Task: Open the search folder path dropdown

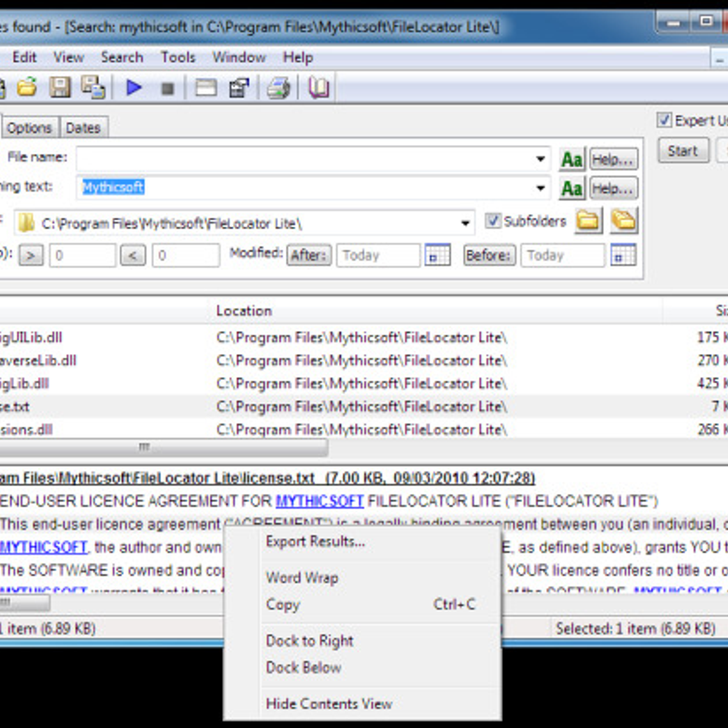Action: [465, 223]
